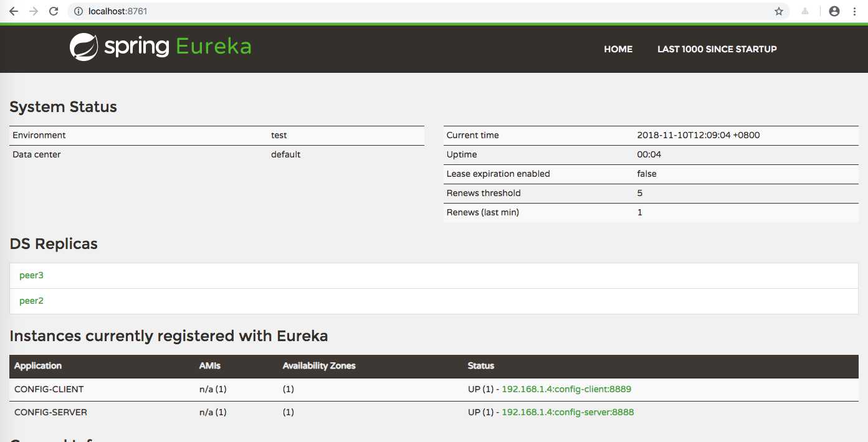Select the Environment label cell
Viewport: 868px width, 442px height.
(39, 135)
